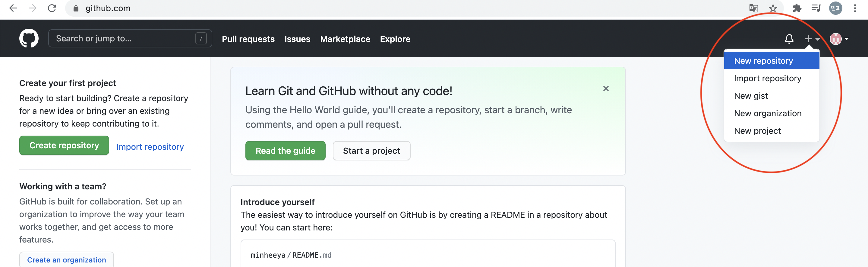Open Marketplace in the top navigation

pyautogui.click(x=345, y=39)
